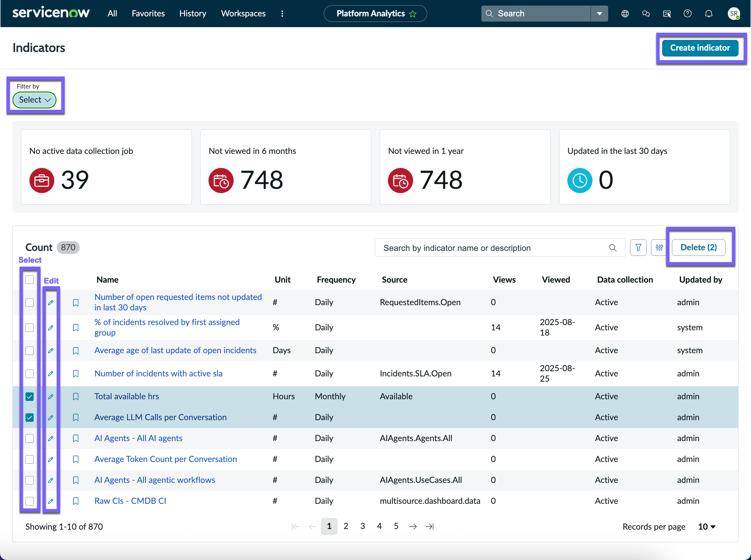Check the Number of incidents with active sla row
The height and width of the screenshot is (560, 751).
tap(29, 373)
